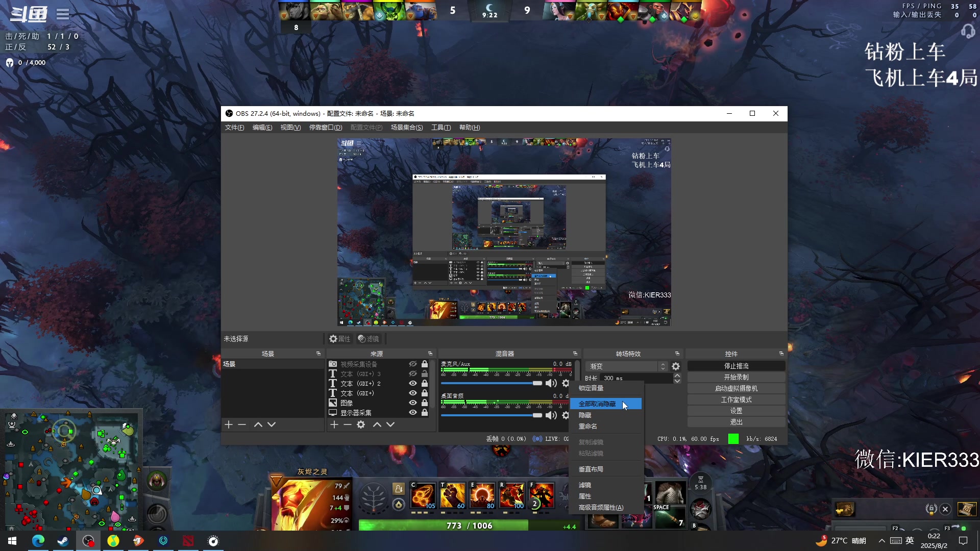The image size is (980, 551).
Task: Hide the 文本 (GDI+) 2 source
Action: (x=413, y=383)
